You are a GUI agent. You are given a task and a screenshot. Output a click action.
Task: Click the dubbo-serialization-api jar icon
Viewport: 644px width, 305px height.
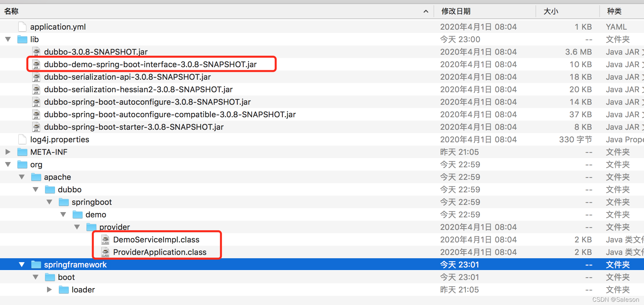tap(36, 77)
